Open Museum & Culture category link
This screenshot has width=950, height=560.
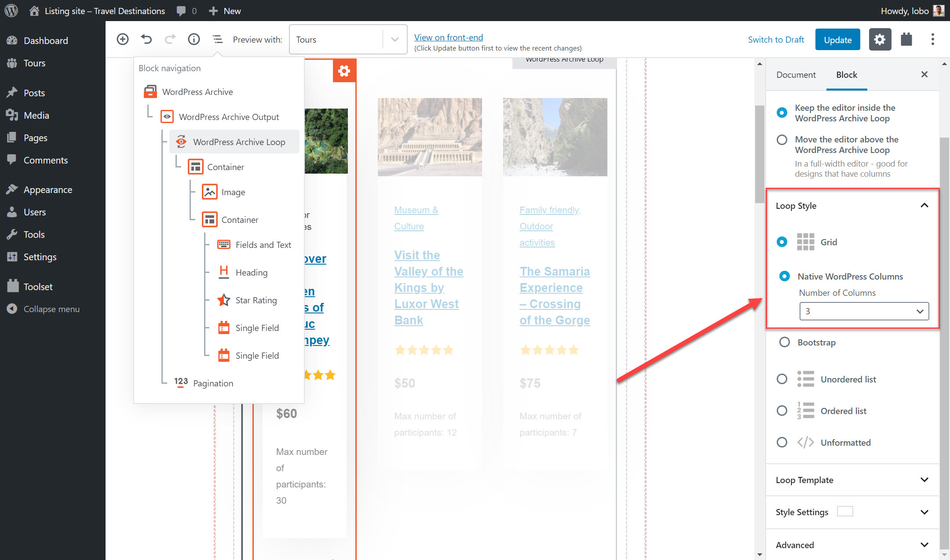(416, 218)
